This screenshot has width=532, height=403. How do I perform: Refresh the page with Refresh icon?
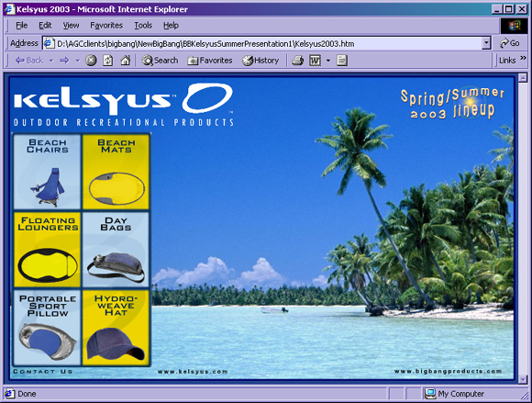pyautogui.click(x=108, y=61)
